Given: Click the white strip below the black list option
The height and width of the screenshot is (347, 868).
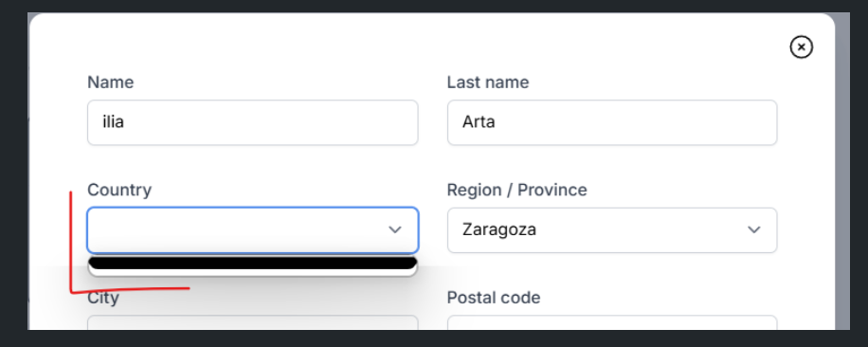Looking at the screenshot, I should tap(252, 273).
